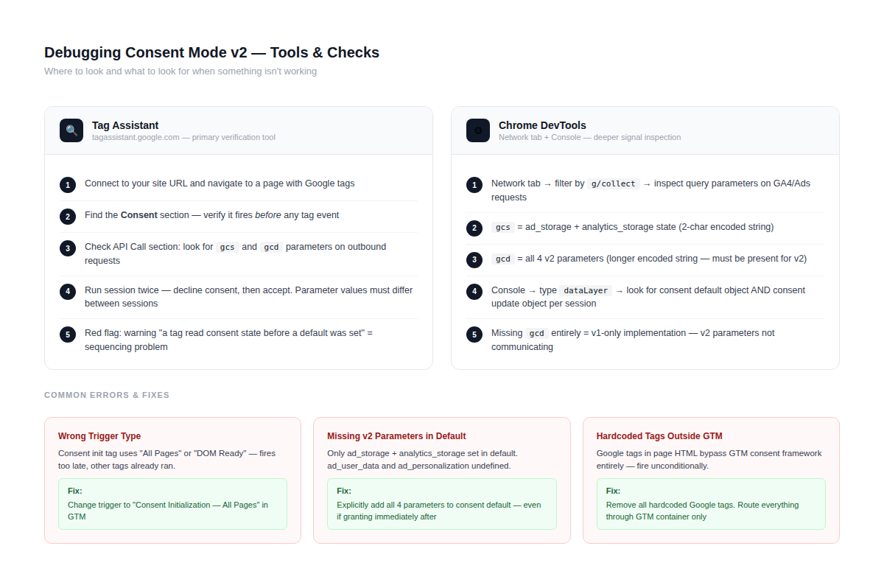Click the g/collect code chip
Viewport: 884px width, 588px height.
[x=613, y=183]
